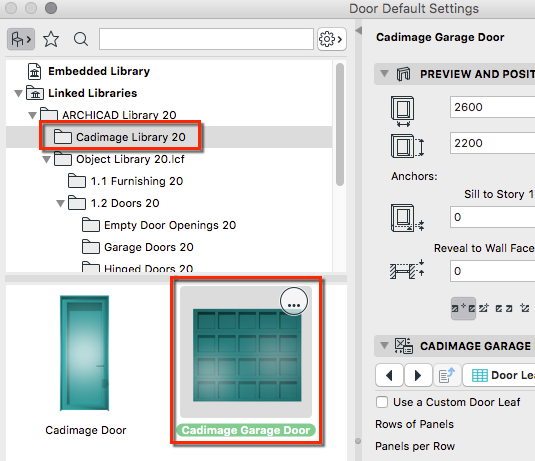Collapse the Cadimage Garage settings panel

[385, 346]
